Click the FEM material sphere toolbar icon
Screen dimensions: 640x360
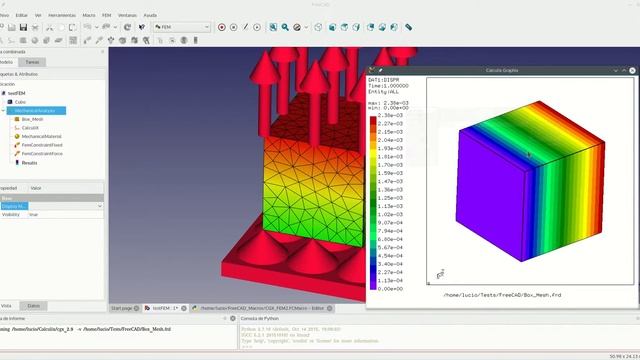[35, 40]
